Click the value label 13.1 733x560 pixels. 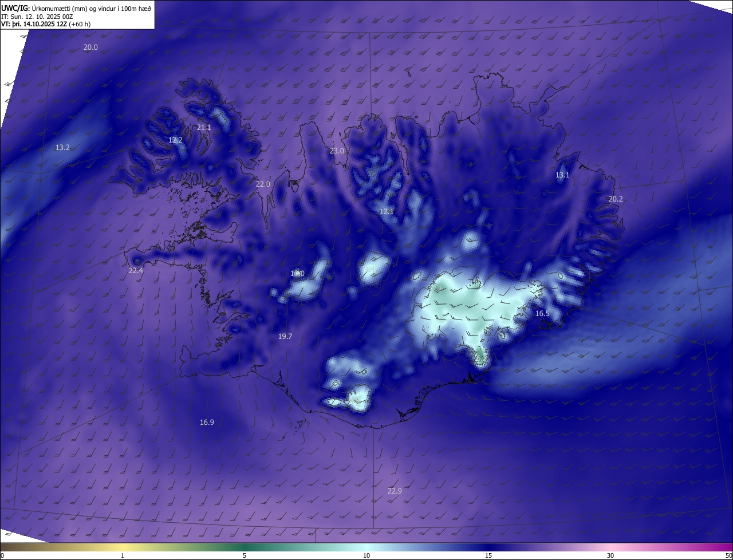pos(562,175)
